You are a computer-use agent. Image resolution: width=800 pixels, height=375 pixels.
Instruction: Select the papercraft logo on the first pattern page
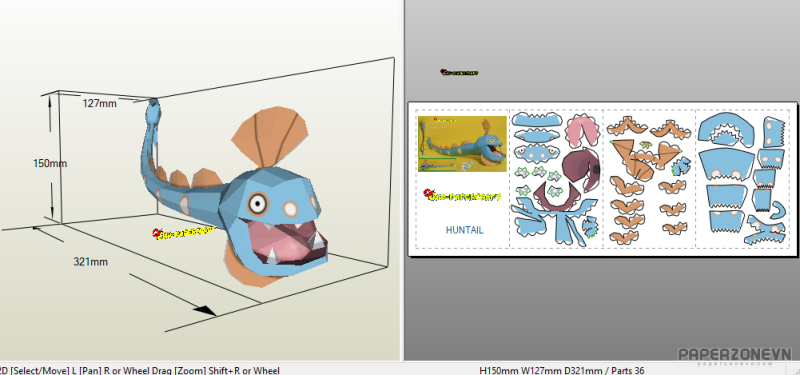(462, 195)
